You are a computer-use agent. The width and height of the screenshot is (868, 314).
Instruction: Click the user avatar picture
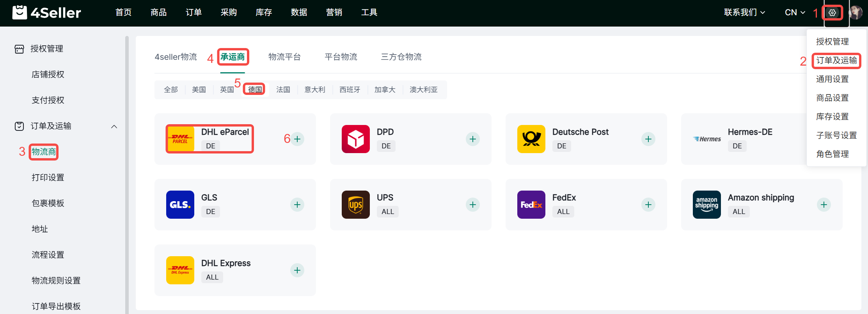pos(856,12)
